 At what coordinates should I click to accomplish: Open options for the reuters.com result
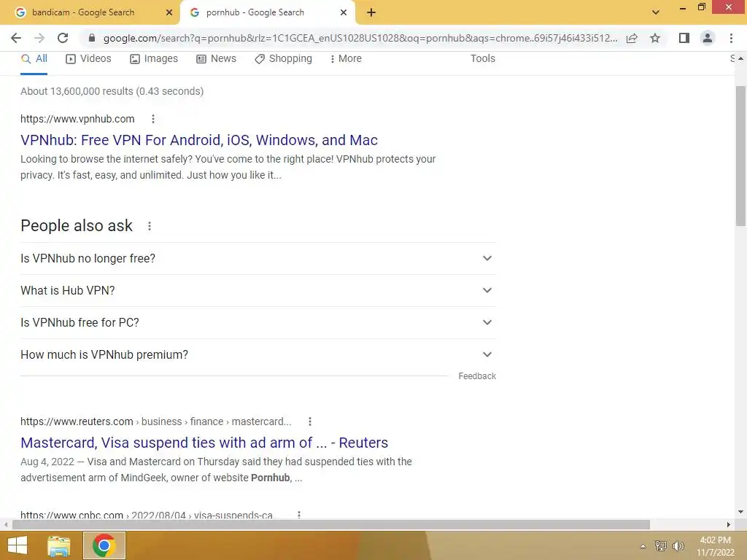coord(309,421)
